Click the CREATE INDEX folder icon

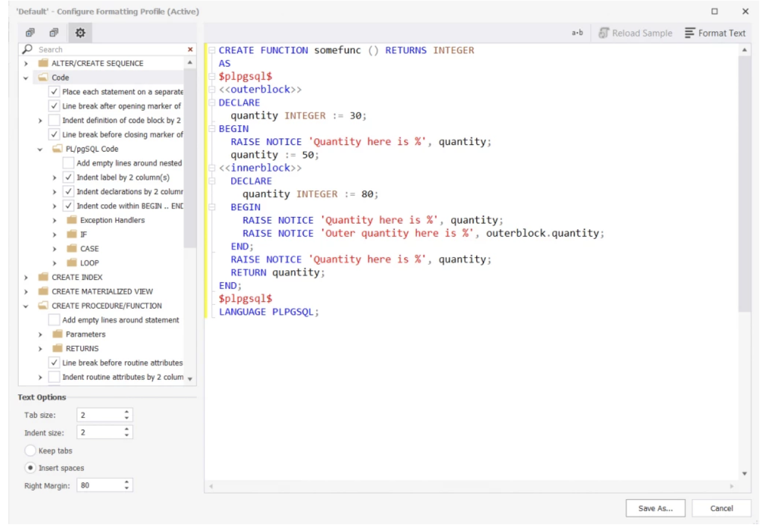tap(43, 277)
